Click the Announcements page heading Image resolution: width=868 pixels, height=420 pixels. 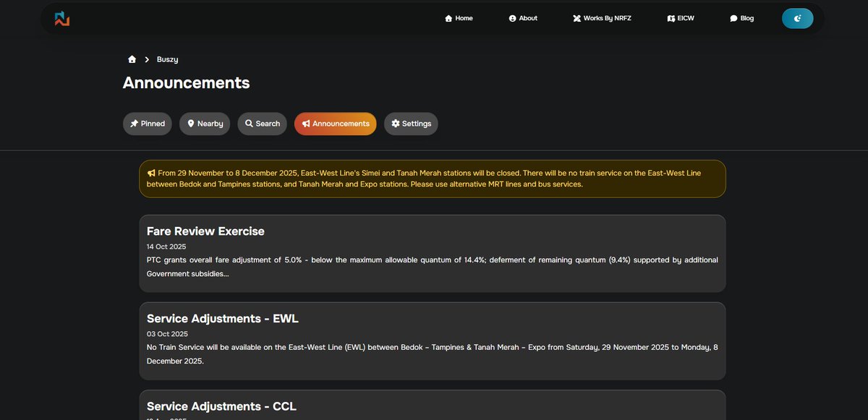186,83
